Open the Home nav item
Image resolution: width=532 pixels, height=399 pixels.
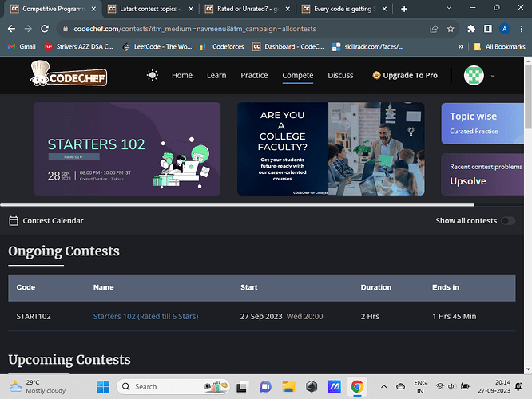[182, 75]
